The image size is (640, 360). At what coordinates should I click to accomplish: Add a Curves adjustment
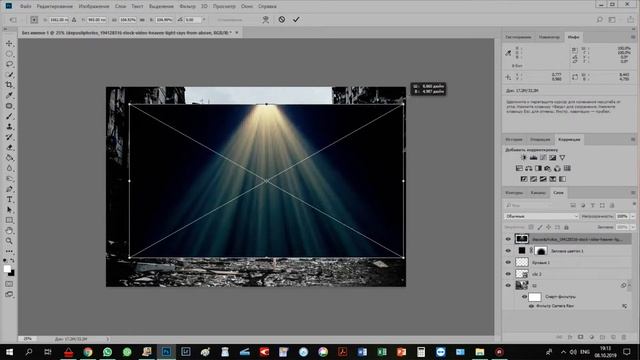coord(543,158)
